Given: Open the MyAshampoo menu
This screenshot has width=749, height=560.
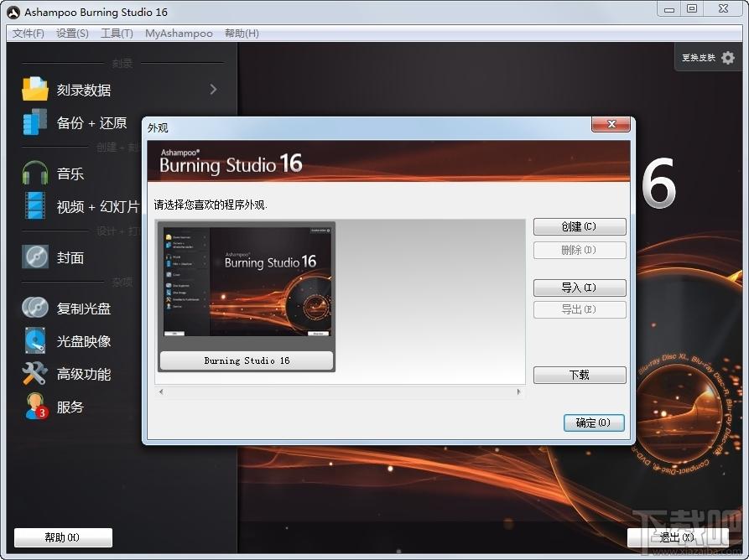Looking at the screenshot, I should (179, 34).
